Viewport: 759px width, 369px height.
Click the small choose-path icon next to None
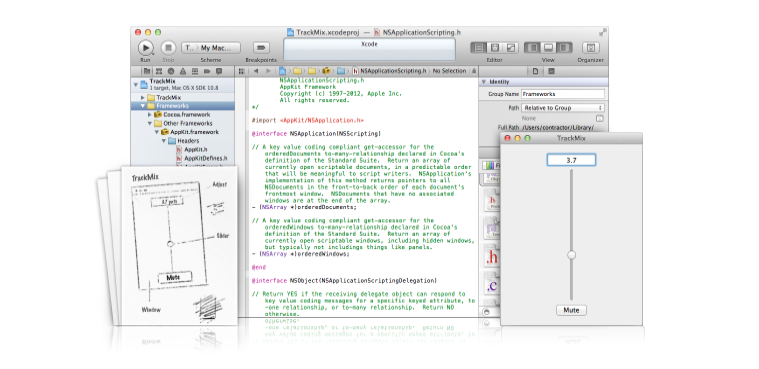(x=599, y=118)
